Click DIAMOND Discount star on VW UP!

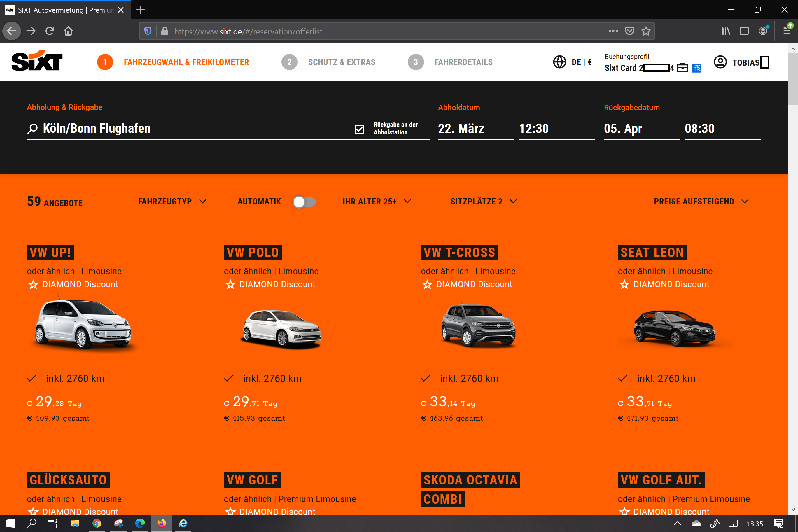33,284
